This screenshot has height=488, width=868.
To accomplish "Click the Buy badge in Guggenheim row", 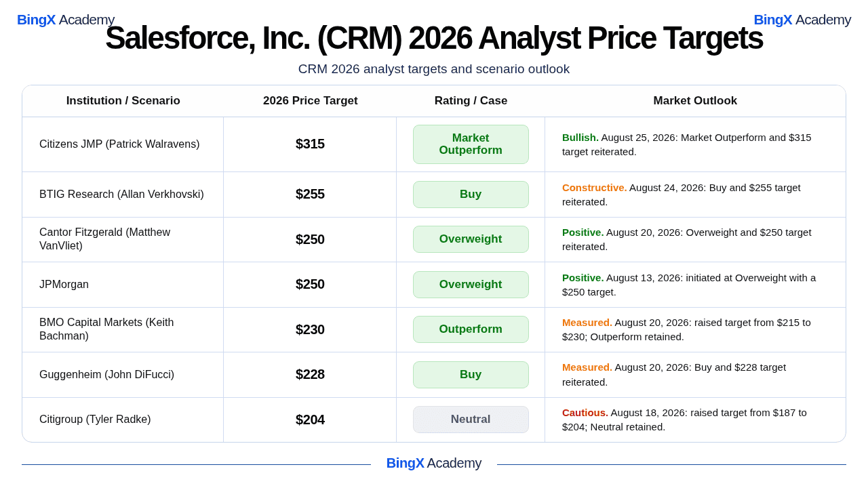I will pyautogui.click(x=471, y=375).
